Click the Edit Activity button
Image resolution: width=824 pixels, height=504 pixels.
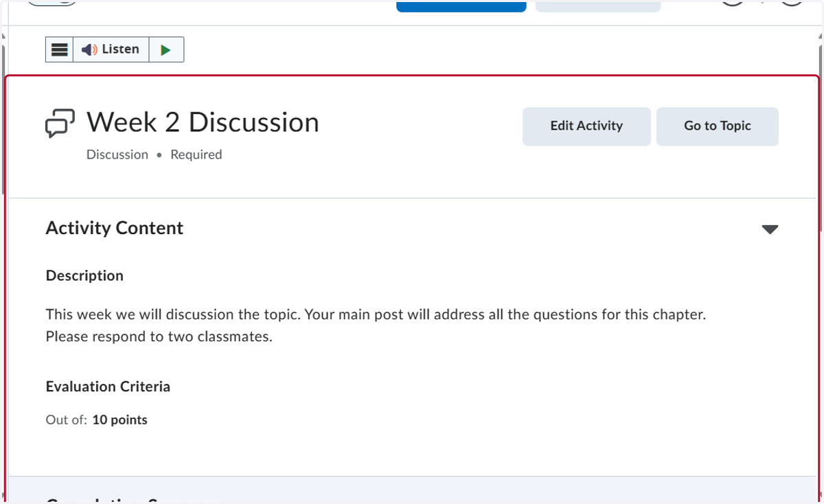coord(586,126)
